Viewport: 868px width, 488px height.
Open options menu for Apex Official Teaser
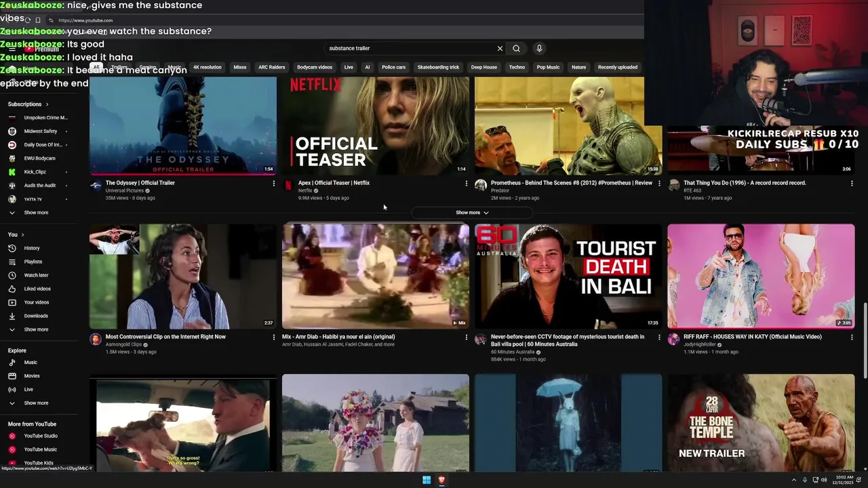[467, 183]
